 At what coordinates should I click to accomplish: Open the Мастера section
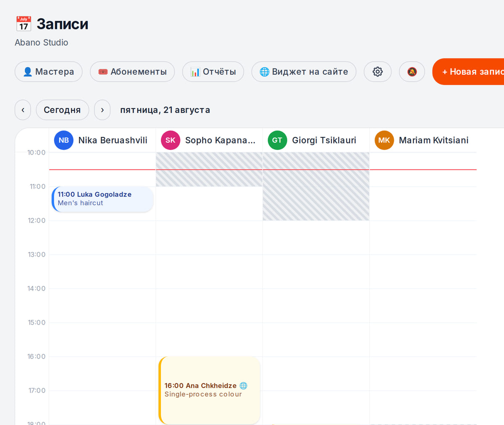click(x=49, y=72)
